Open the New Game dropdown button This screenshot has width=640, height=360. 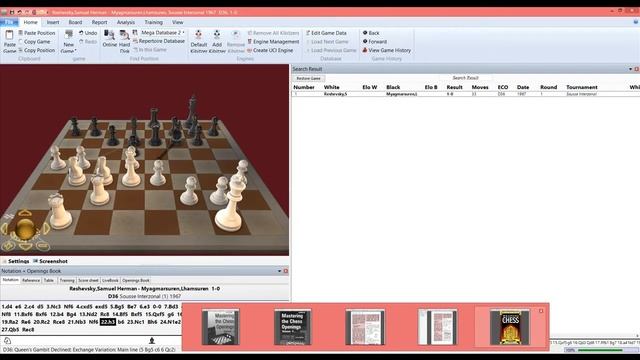click(69, 42)
